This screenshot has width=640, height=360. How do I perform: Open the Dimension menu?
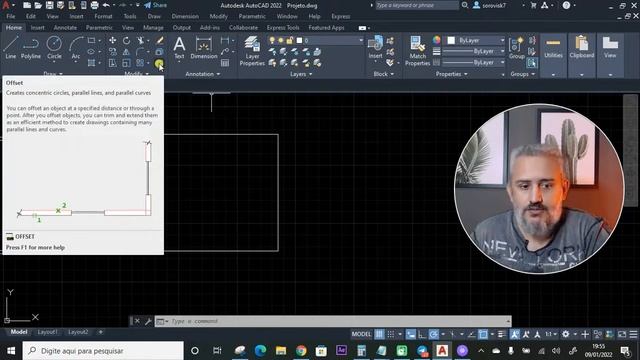(185, 16)
